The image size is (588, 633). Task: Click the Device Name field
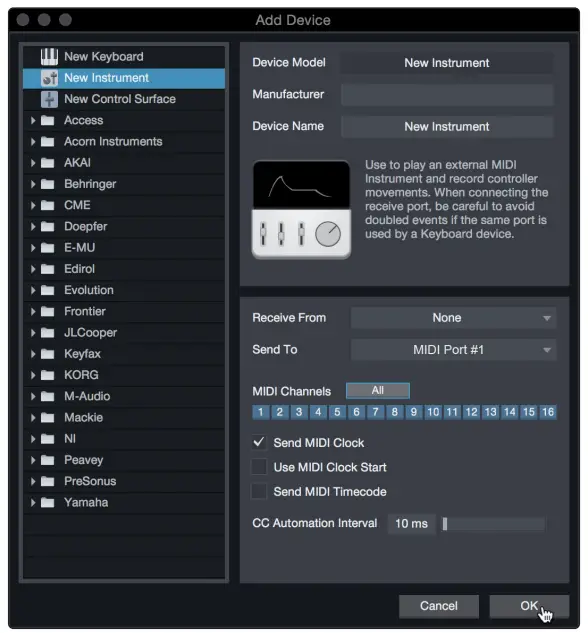(447, 127)
